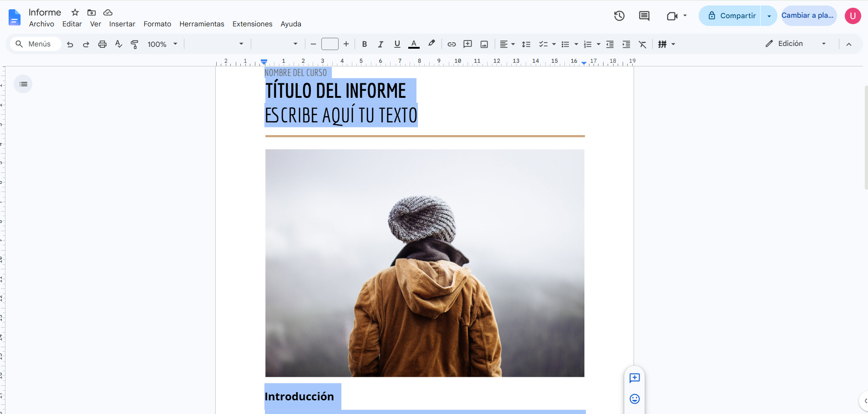Screen dimensions: 868x414
Task: Open the Herramientas menu
Action: click(202, 24)
